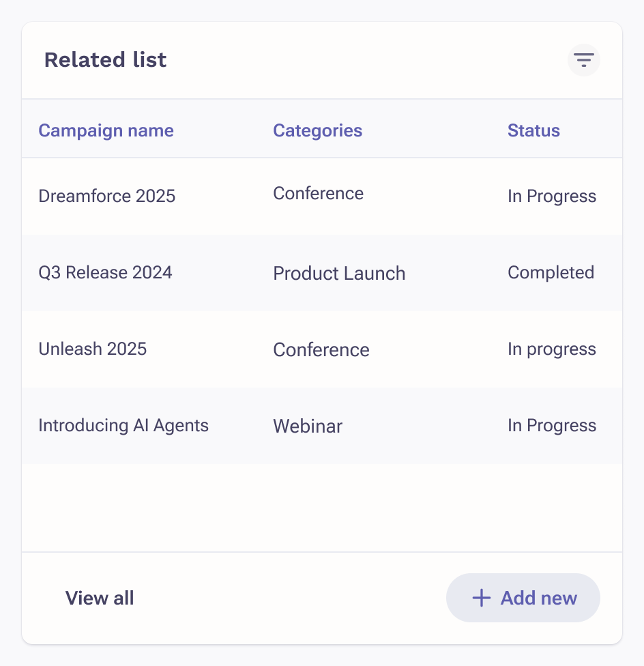Open the Q3 Release 2024 campaign

pyautogui.click(x=105, y=272)
